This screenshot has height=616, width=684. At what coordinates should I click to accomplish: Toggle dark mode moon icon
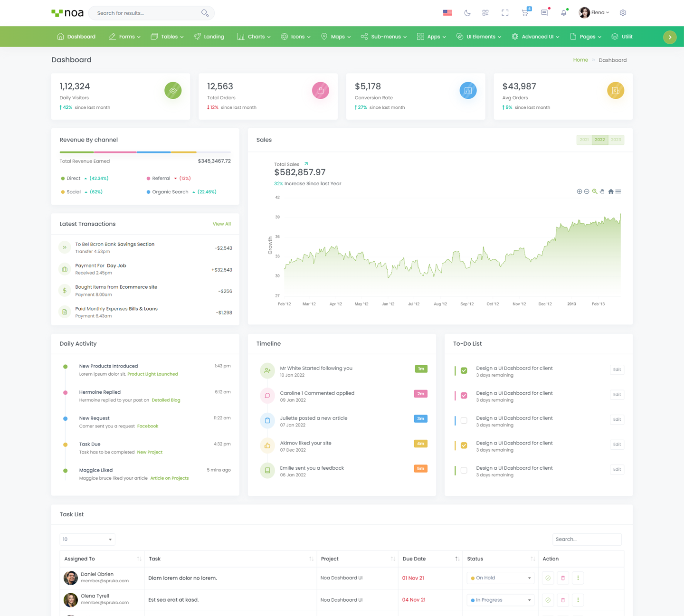(467, 13)
